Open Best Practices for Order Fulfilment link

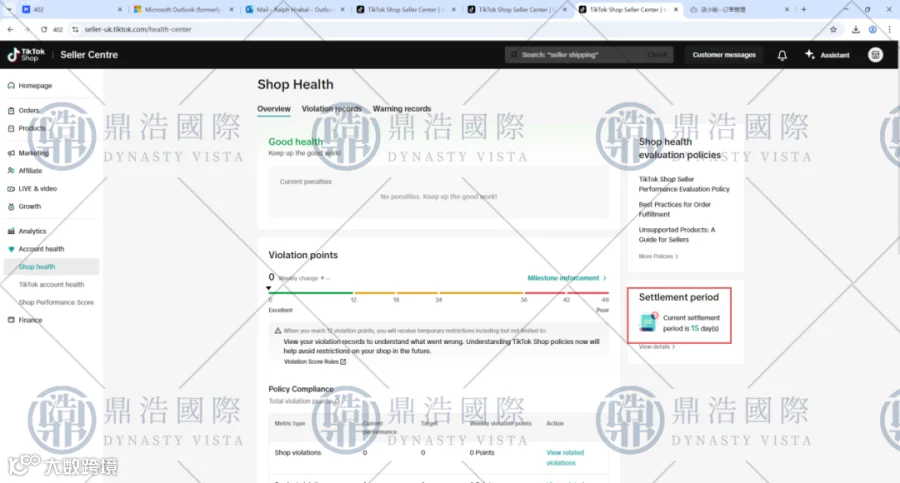click(674, 209)
